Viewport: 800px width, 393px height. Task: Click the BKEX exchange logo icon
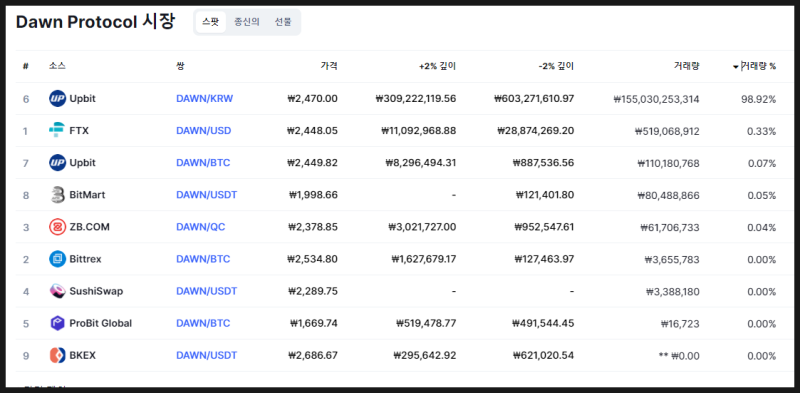click(58, 356)
